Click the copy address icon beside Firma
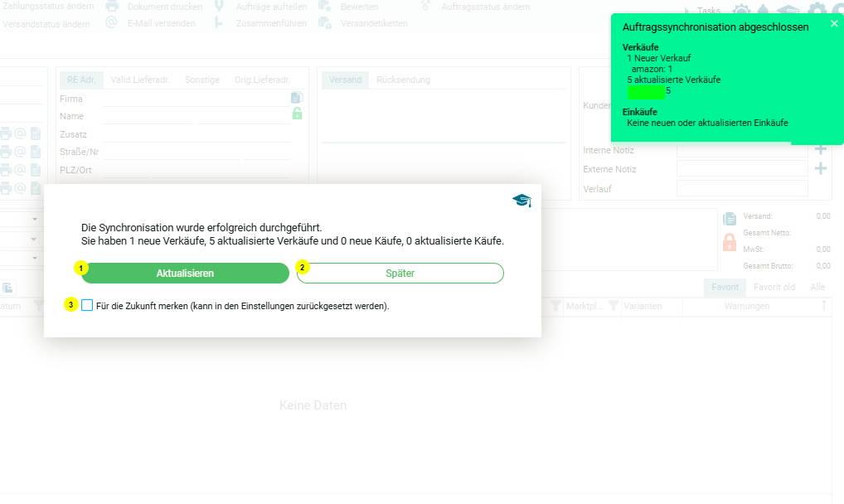Viewport: 844px width, 504px height. point(297,98)
